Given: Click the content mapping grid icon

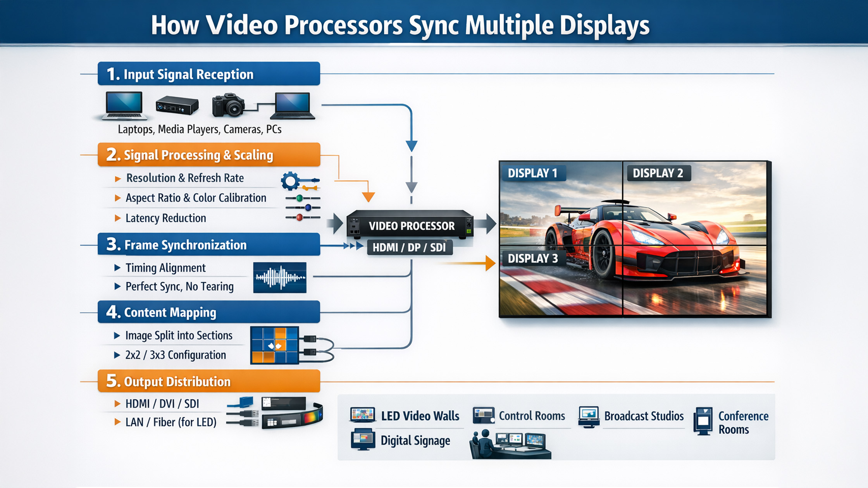Looking at the screenshot, I should pyautogui.click(x=274, y=345).
